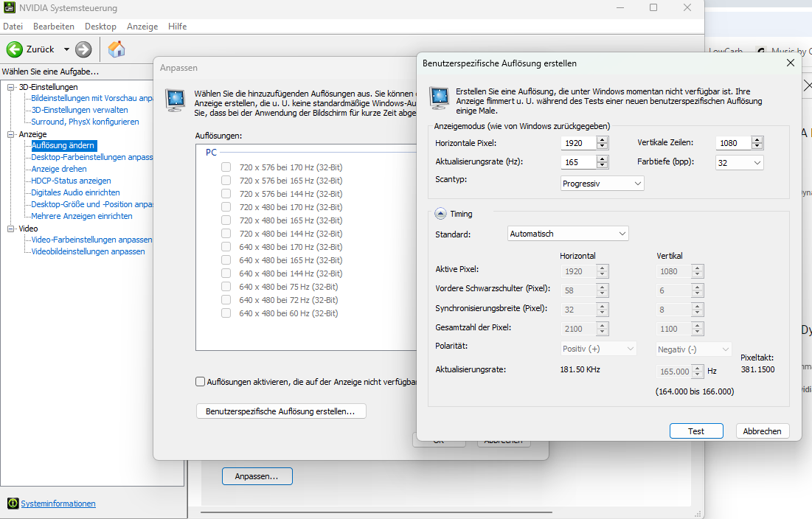This screenshot has height=519, width=812.
Task: Collapse the Video tree node
Action: (x=10, y=229)
